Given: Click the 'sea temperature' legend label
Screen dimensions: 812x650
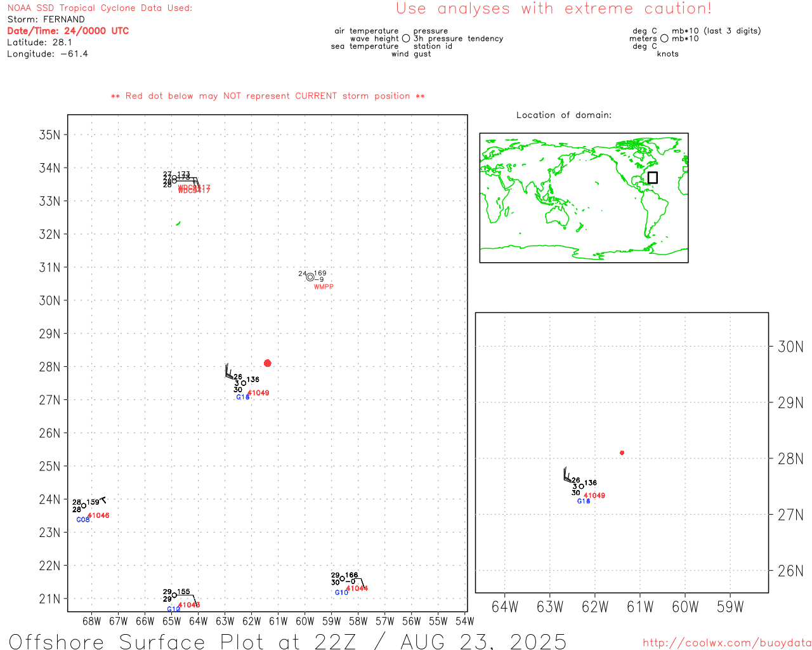Looking at the screenshot, I should (365, 46).
